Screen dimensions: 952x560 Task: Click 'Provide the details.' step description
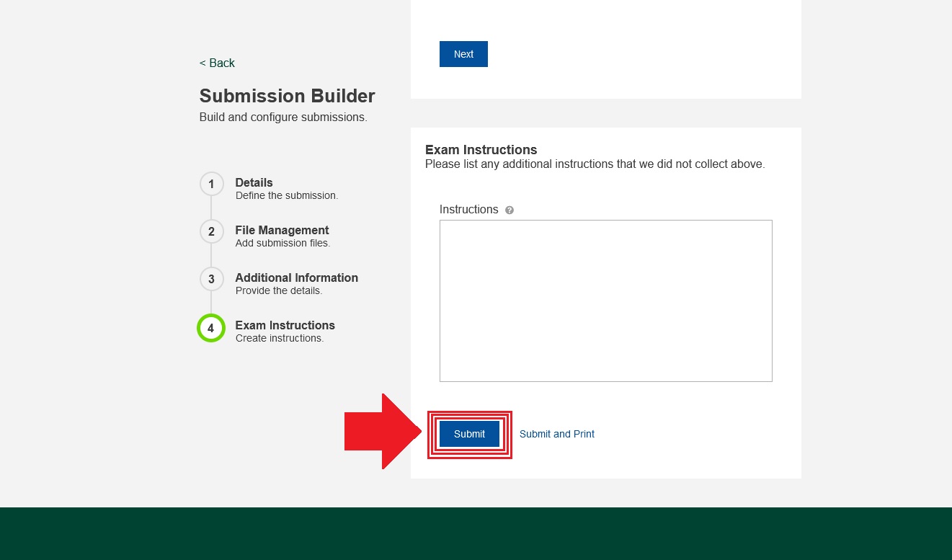tap(278, 290)
